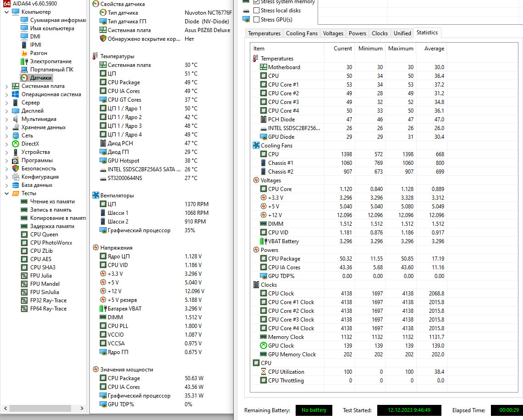This screenshot has width=523, height=420.
Task: Collapse the Тесты tree node
Action: click(x=7, y=193)
